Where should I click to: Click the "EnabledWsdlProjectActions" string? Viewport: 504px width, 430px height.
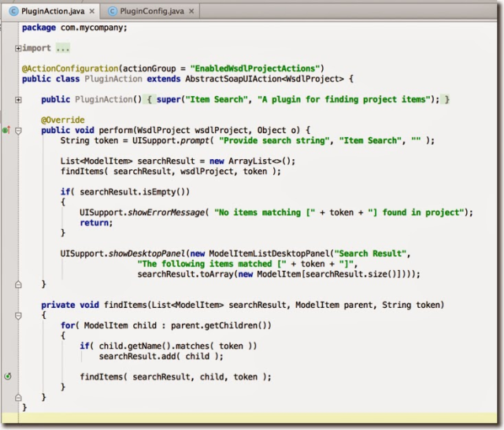pos(255,69)
